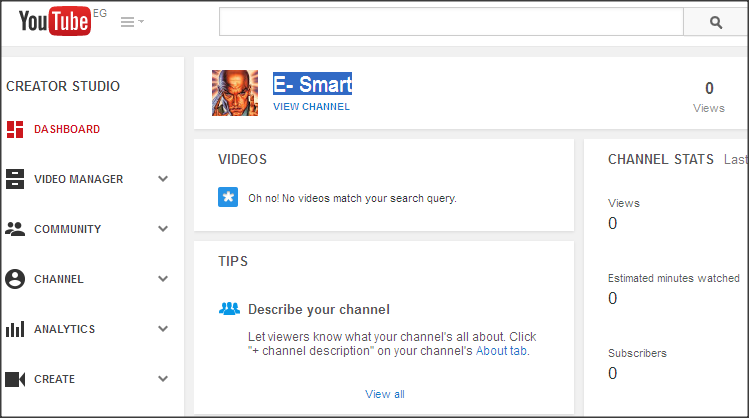Click the CREATOR STUDIO heading

[x=63, y=86]
